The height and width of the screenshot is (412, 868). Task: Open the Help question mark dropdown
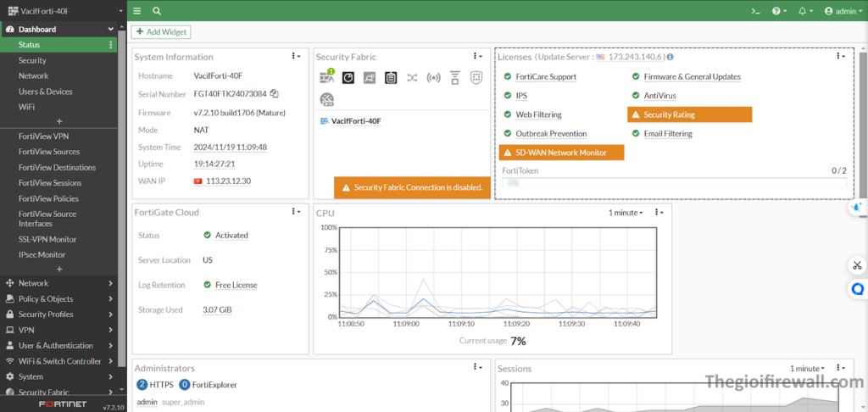tap(780, 11)
